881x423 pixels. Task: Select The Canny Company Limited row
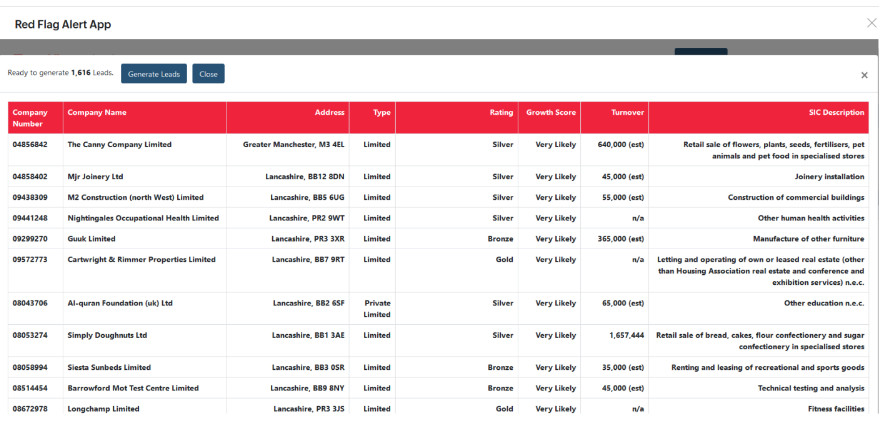438,150
